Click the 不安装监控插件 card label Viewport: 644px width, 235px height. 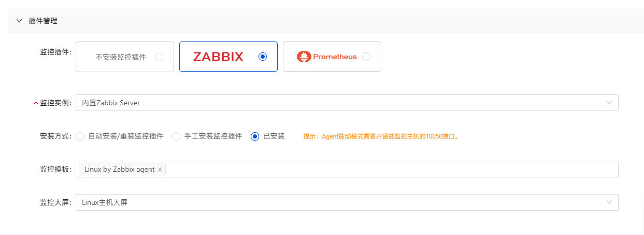(121, 57)
